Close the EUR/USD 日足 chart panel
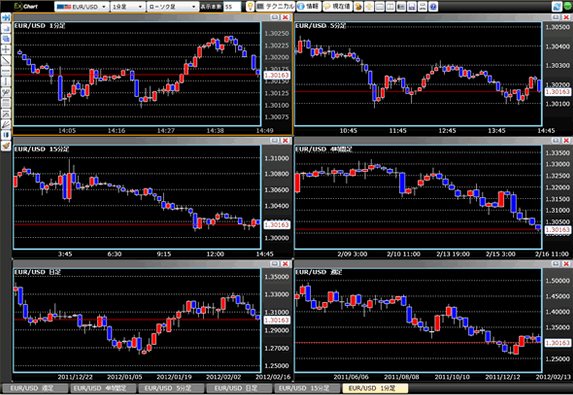573x395 pixels. point(285,264)
